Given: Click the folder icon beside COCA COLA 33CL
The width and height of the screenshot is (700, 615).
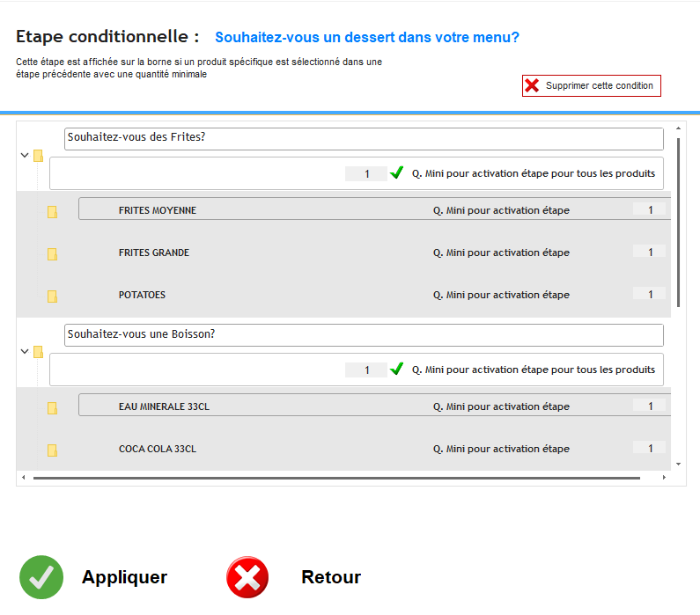Looking at the screenshot, I should [52, 450].
